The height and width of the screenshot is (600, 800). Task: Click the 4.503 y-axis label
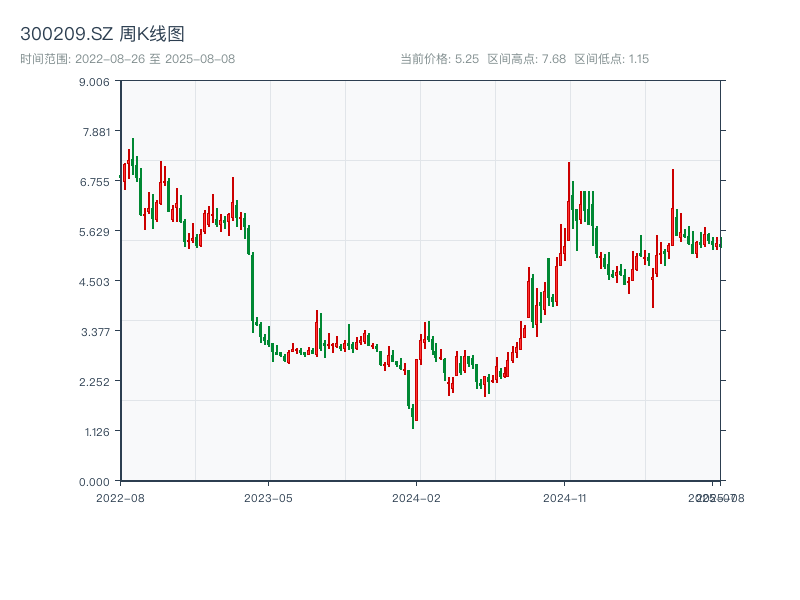95,281
